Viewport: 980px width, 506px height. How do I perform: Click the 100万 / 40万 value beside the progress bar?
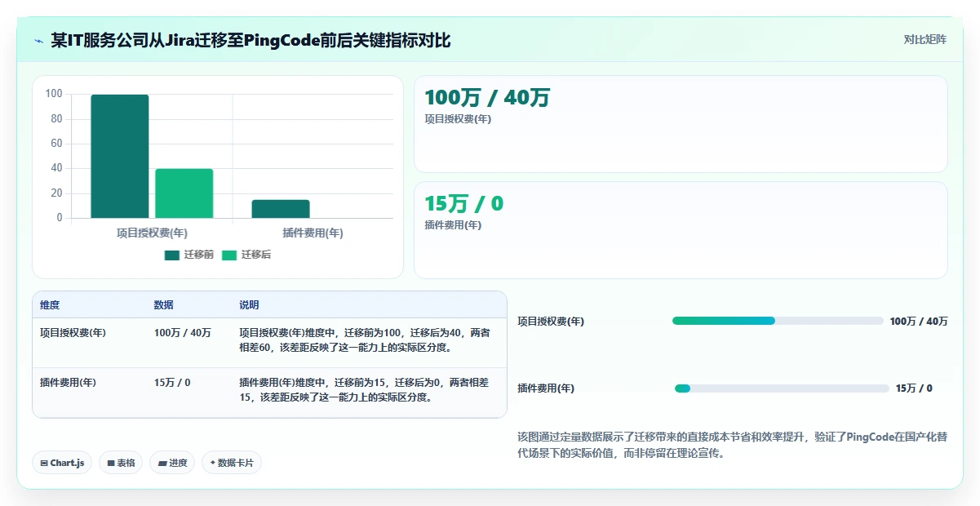pos(919,322)
